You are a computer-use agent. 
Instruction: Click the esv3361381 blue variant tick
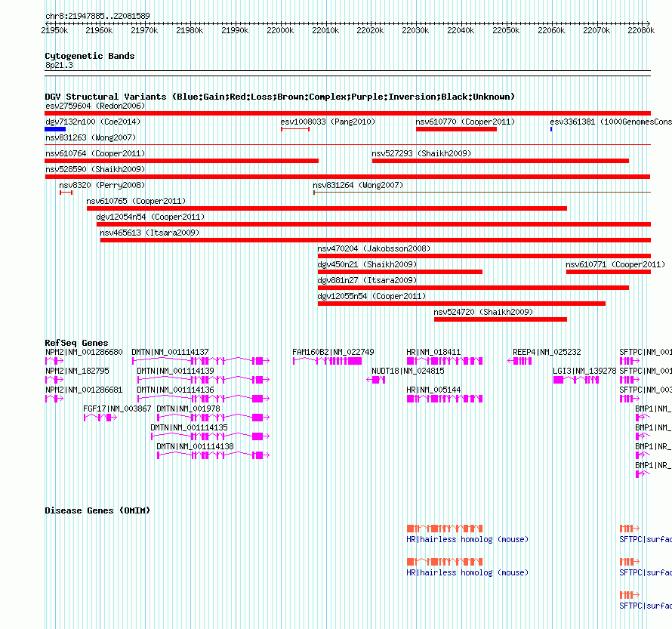click(551, 129)
